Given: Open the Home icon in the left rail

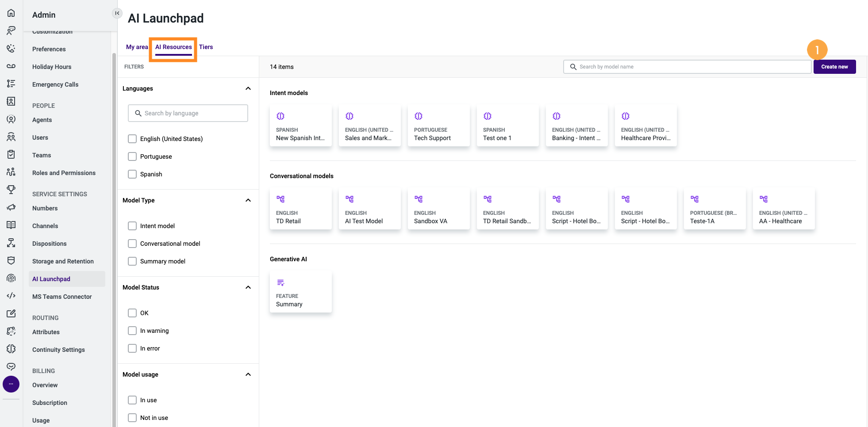Looking at the screenshot, I should [x=11, y=13].
